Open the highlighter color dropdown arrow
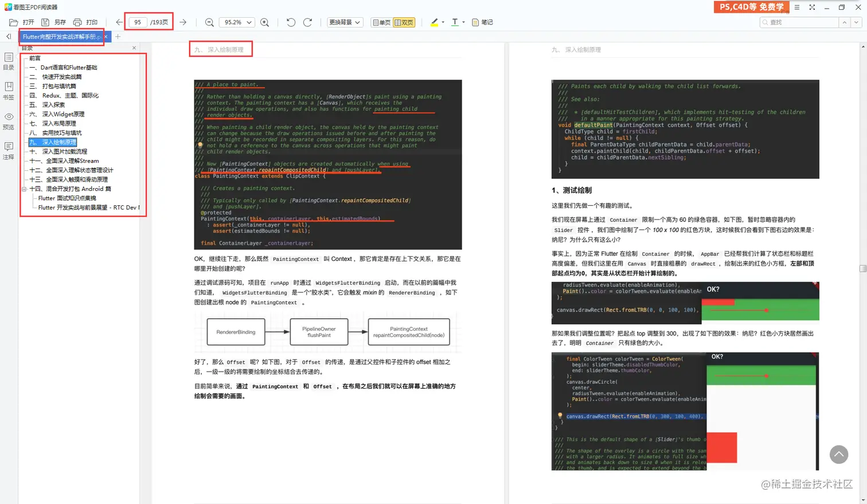867x504 pixels. tap(443, 22)
